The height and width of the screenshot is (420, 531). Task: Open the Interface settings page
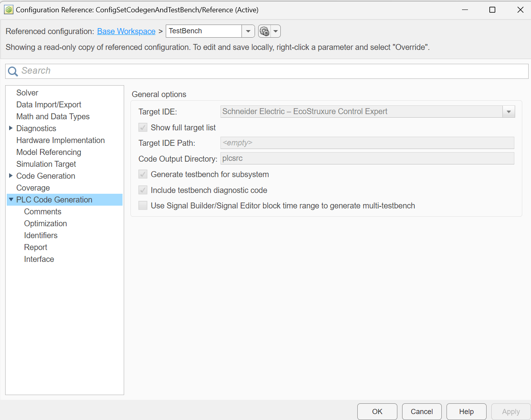click(39, 259)
